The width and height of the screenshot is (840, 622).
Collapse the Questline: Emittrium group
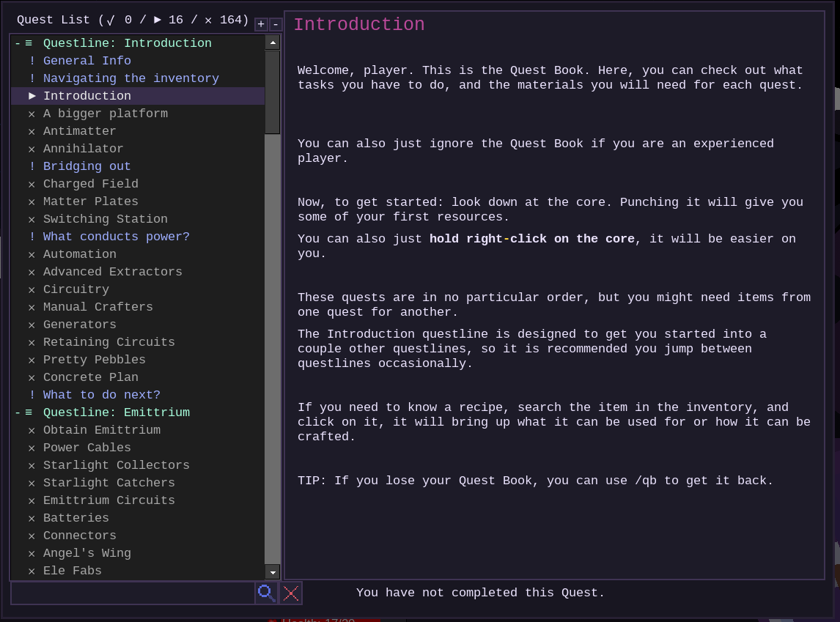[18, 412]
